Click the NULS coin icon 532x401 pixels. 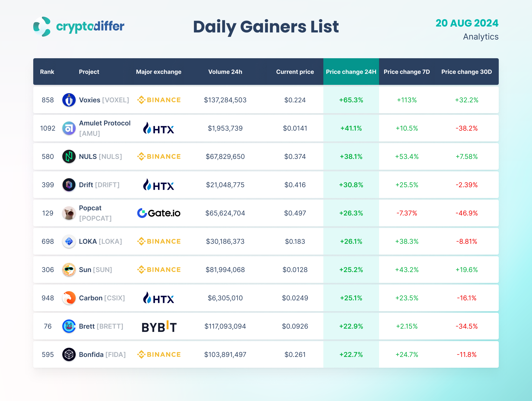[69, 156]
